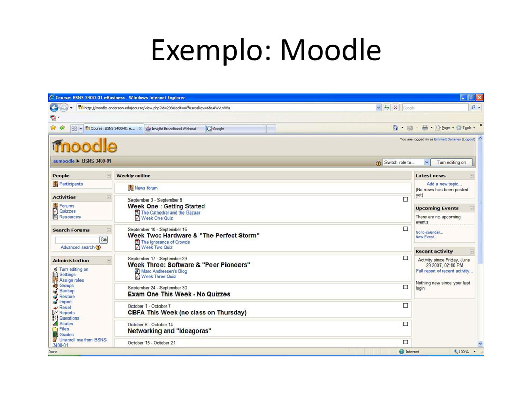Click the RSS feeds icon

point(410,128)
